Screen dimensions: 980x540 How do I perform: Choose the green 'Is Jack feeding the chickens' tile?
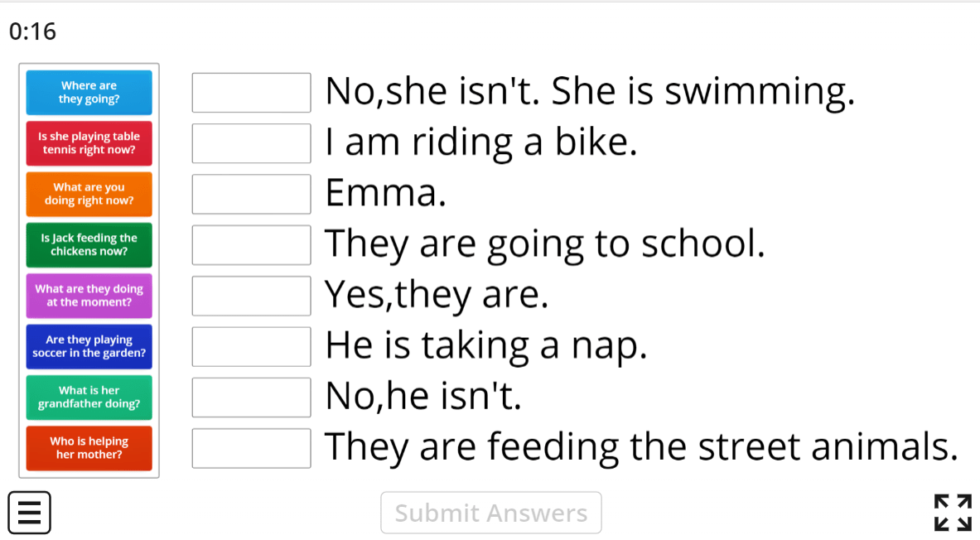coord(89,244)
